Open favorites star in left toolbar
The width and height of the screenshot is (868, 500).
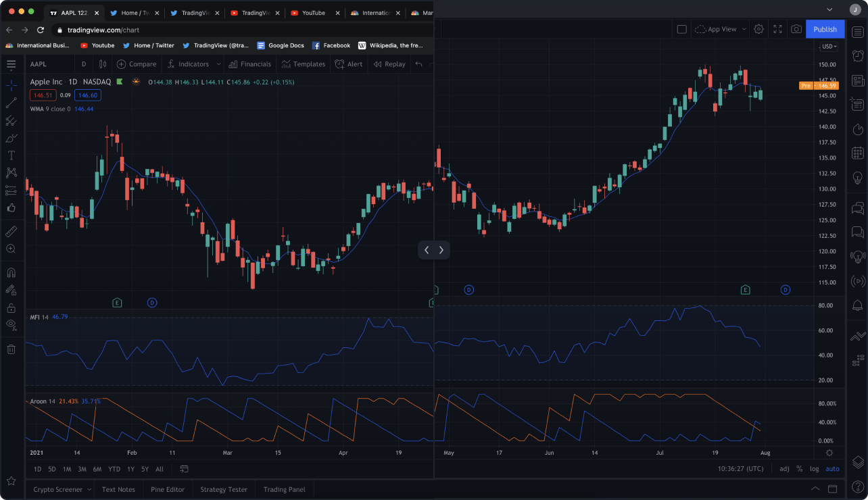pyautogui.click(x=11, y=481)
